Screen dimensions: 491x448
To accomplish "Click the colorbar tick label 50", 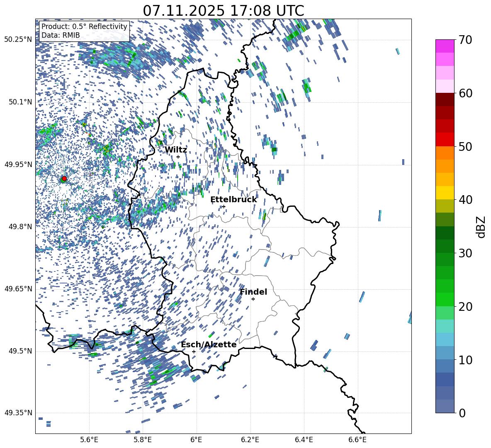I will pos(465,147).
